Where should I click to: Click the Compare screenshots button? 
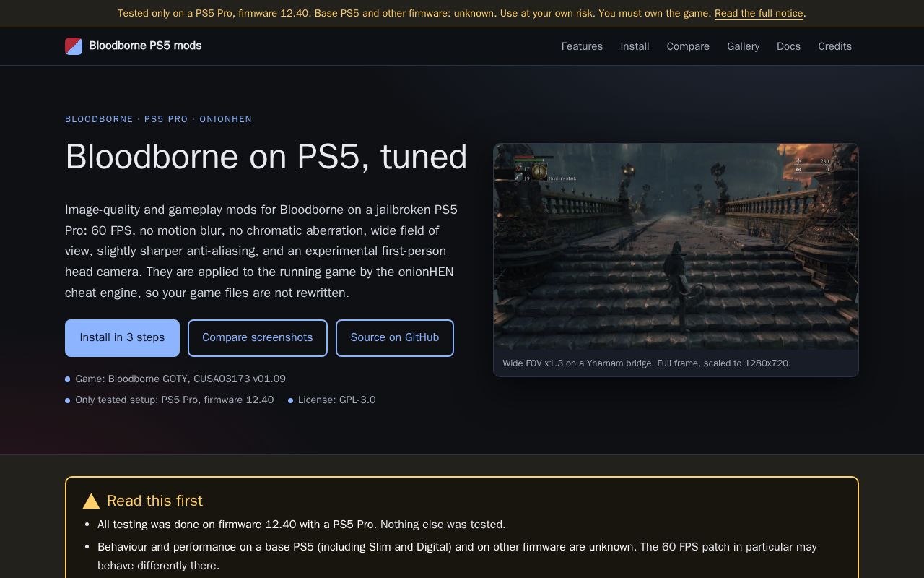[258, 338]
